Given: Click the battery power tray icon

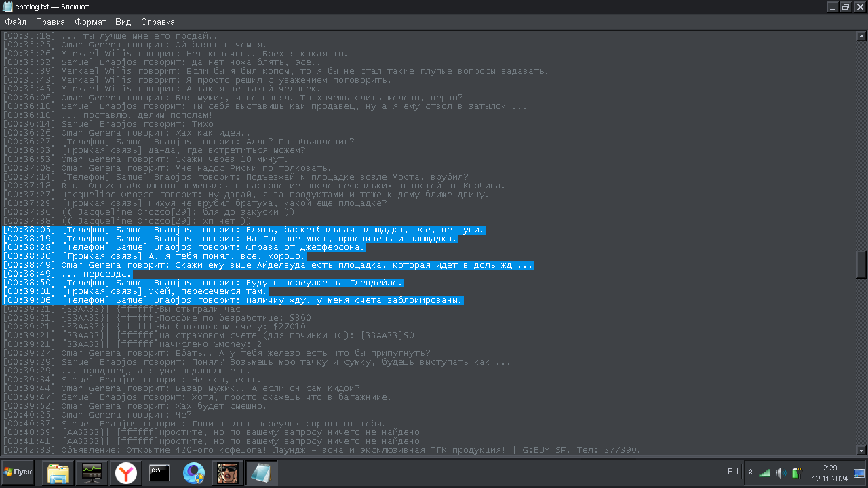Looking at the screenshot, I should [797, 472].
